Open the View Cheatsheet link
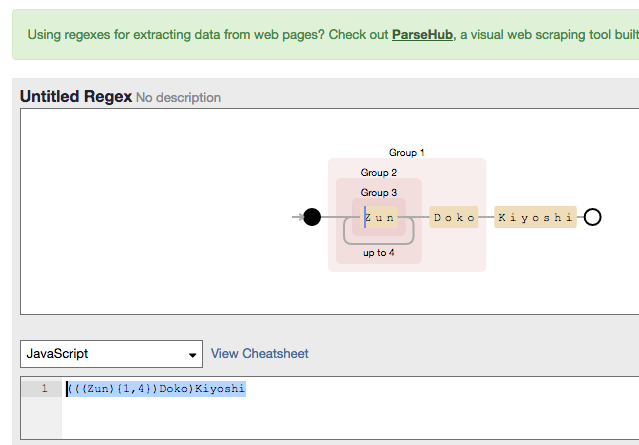This screenshot has width=639, height=445. click(259, 354)
